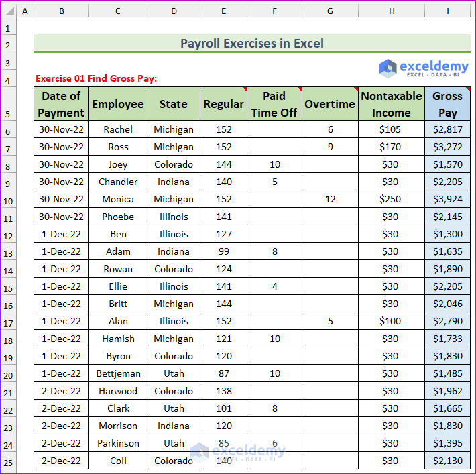Select column E header
The width and height of the screenshot is (476, 474).
224,11
